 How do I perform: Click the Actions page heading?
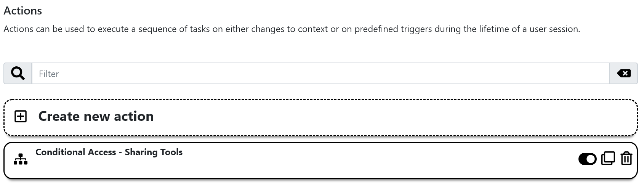(x=23, y=11)
